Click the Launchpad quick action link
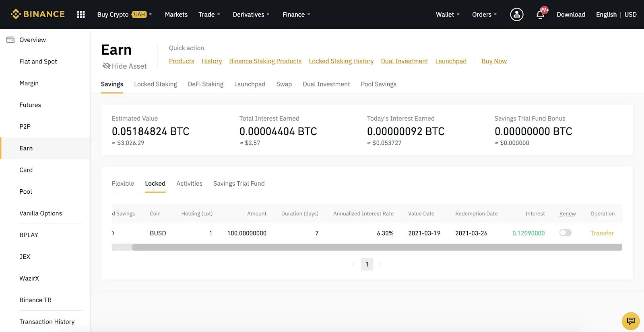This screenshot has width=644, height=332. (x=451, y=61)
